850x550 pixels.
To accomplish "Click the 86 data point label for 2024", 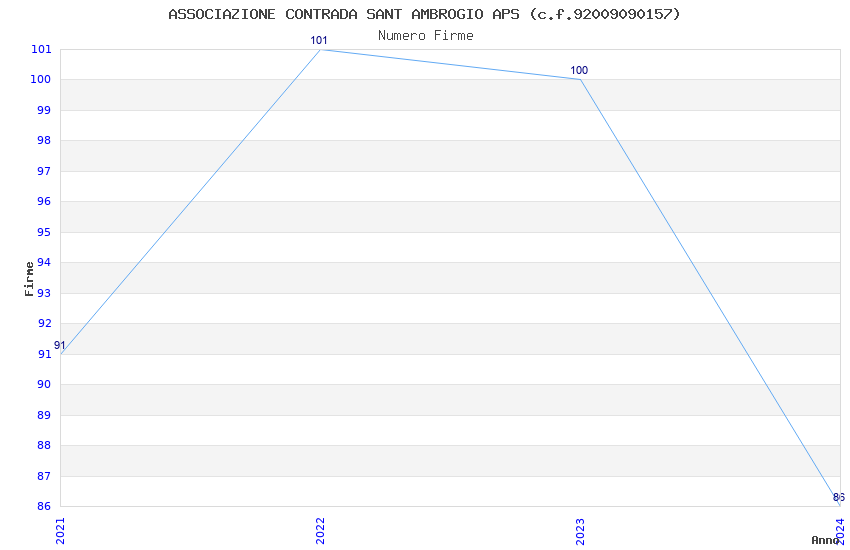I will click(839, 497).
